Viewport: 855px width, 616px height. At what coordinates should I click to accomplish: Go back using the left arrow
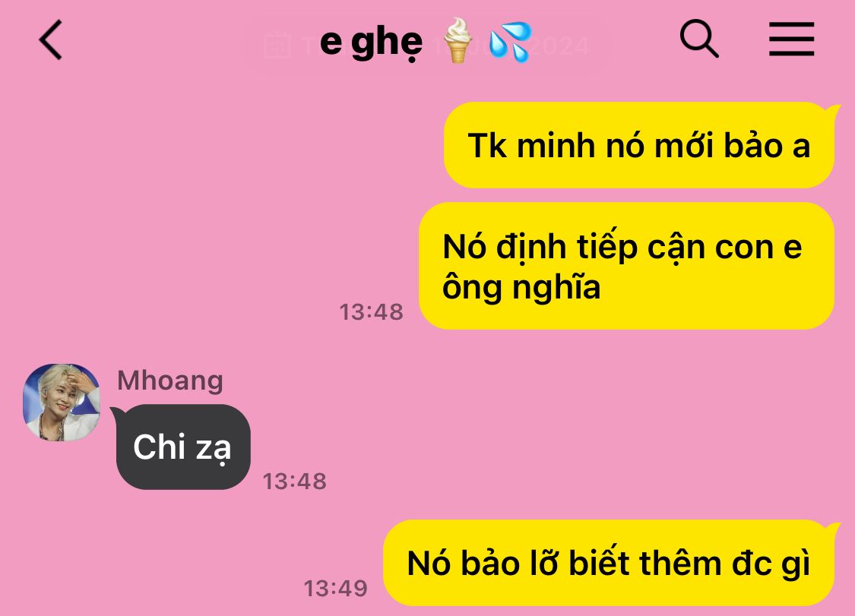pos(51,39)
